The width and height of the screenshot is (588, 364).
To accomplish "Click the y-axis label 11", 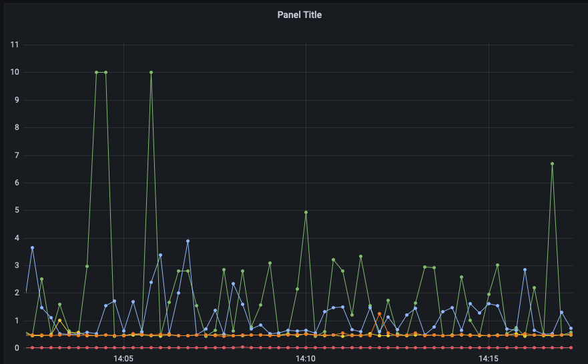I will [x=15, y=45].
